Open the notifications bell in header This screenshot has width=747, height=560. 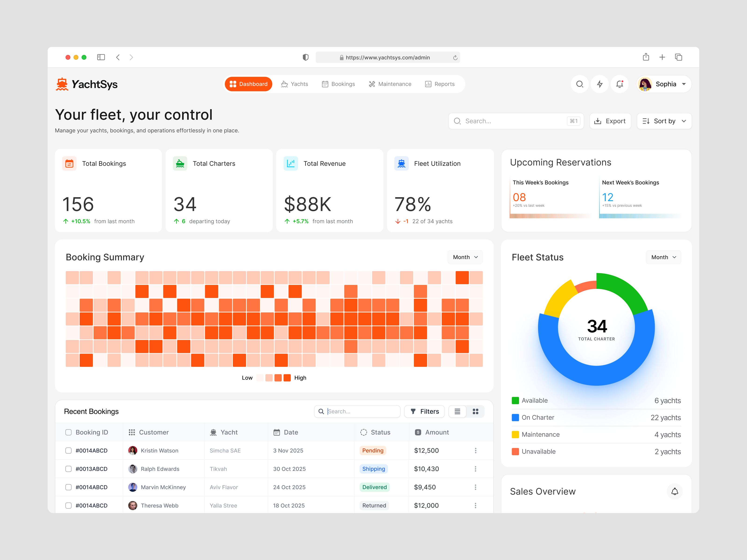click(620, 84)
